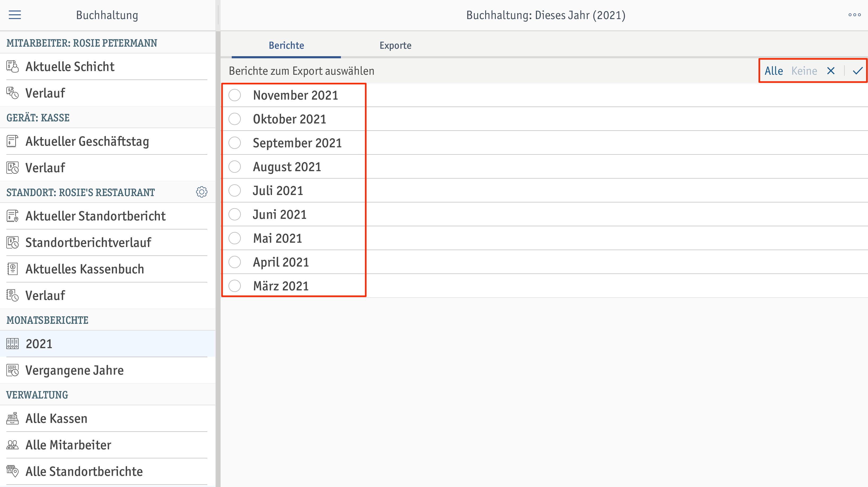The width and height of the screenshot is (868, 487).
Task: Select the August 2021 report
Action: coord(235,167)
